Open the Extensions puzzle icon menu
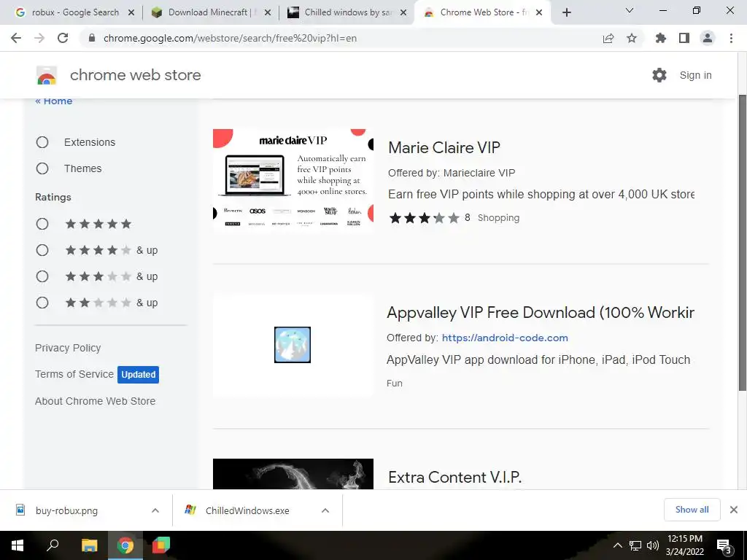The image size is (747, 560). [x=661, y=38]
